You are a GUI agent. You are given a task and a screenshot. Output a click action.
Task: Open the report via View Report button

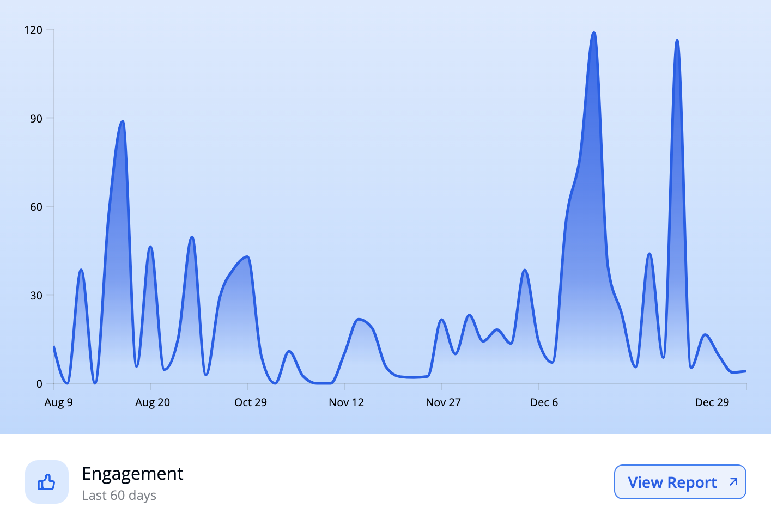(679, 482)
